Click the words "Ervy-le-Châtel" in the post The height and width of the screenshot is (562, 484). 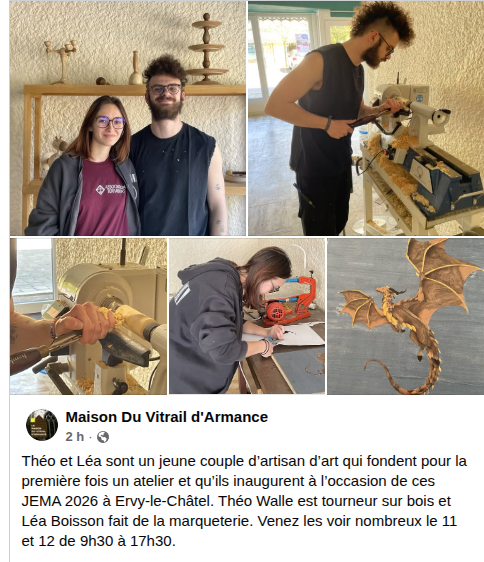pos(164,501)
